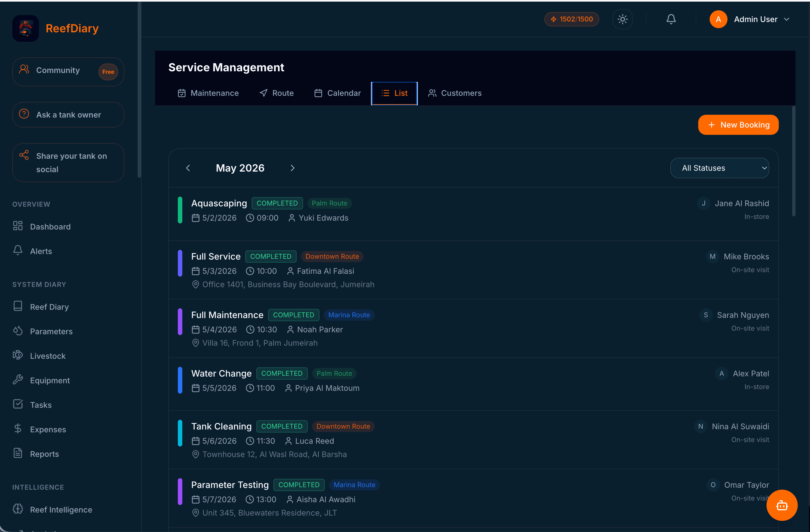Click the Equipment wrench icon
Image resolution: width=810 pixels, height=532 pixels.
coord(18,380)
